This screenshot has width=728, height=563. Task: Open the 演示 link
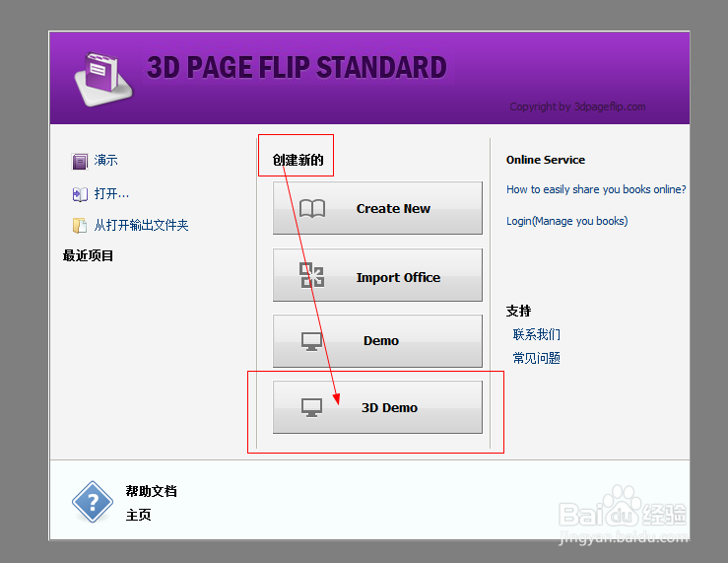105,161
